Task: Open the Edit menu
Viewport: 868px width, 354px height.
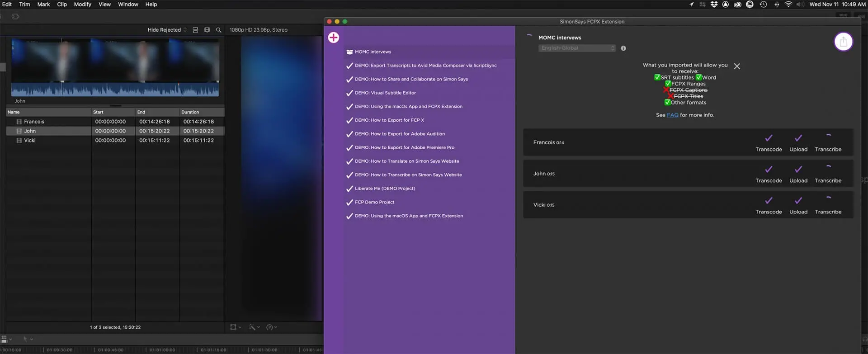Action: click(x=7, y=5)
